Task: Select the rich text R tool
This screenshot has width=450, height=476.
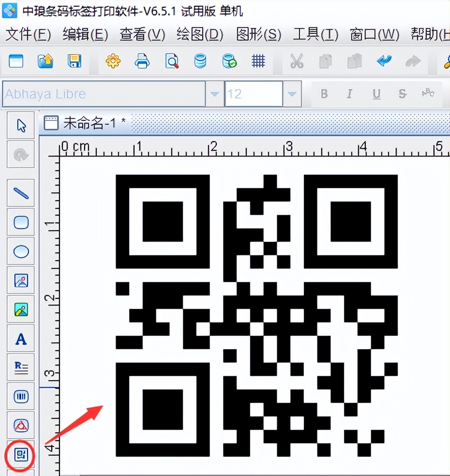Action: (21, 367)
